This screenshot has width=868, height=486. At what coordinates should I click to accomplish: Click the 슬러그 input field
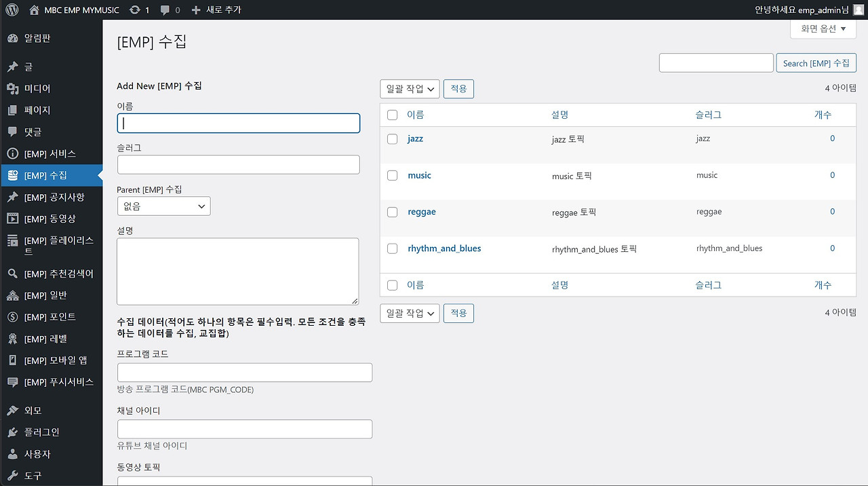238,164
